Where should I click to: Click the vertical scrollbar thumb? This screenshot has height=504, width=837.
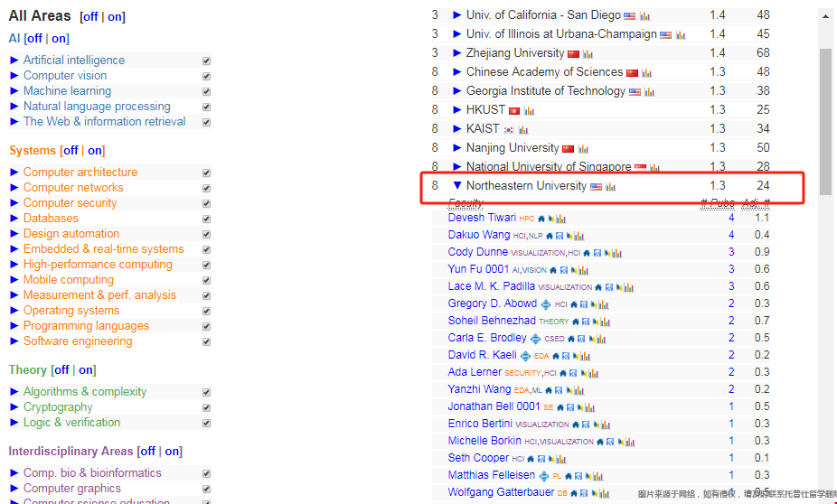point(825,122)
